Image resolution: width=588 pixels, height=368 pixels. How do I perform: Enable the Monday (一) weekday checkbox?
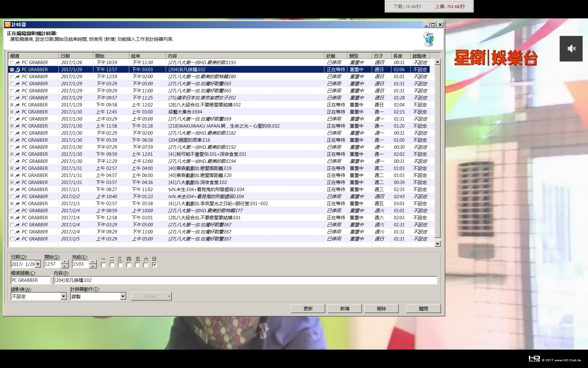pos(104,265)
